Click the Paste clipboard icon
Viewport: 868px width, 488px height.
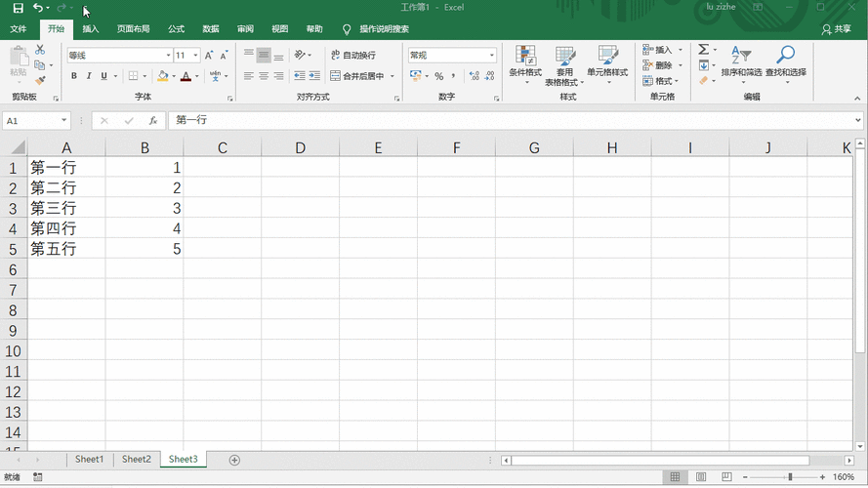click(19, 57)
